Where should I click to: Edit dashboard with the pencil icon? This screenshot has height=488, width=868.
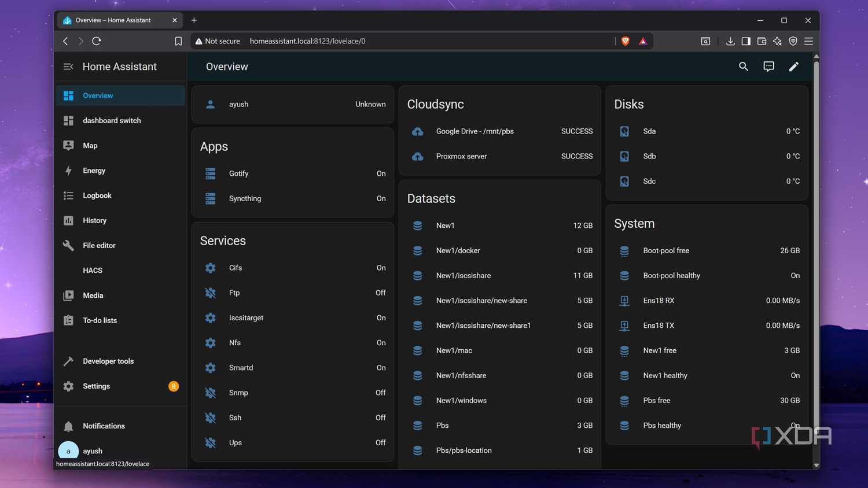click(x=794, y=66)
